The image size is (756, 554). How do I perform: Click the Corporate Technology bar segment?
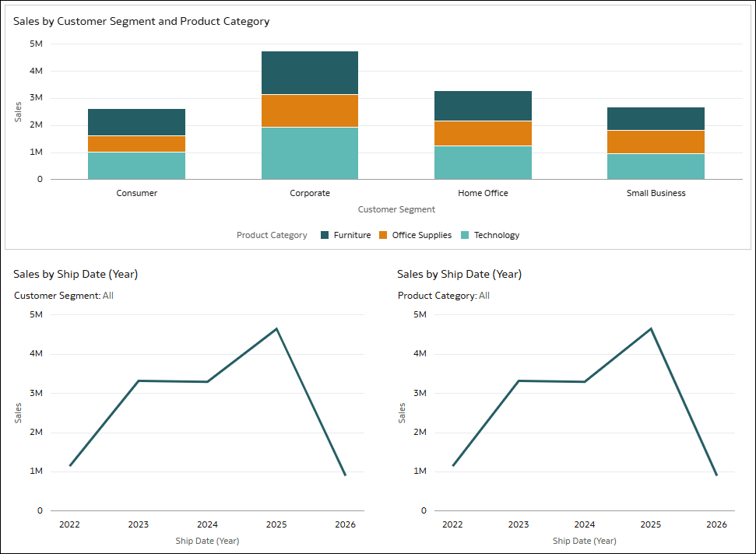(310, 154)
